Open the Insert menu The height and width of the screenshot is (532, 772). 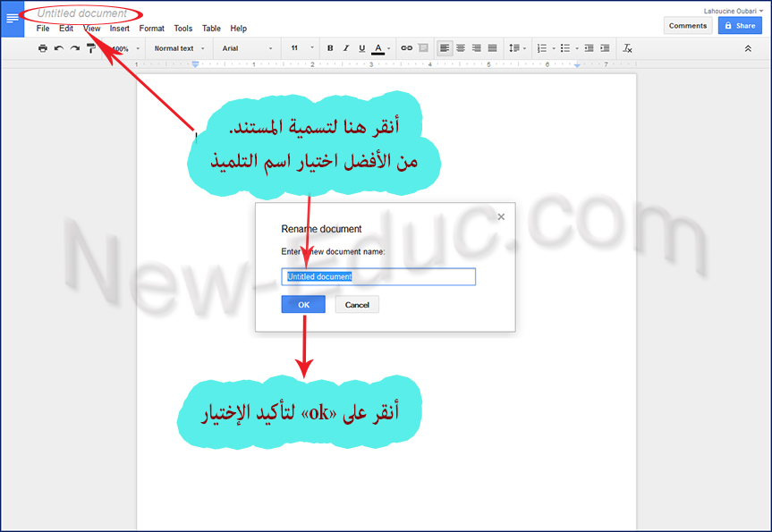(120, 29)
